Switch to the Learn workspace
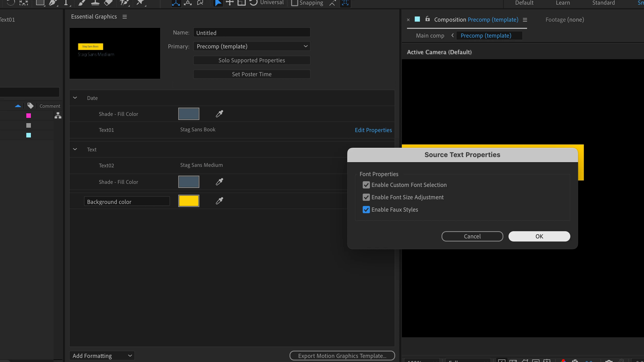Viewport: 644px width, 362px height. (563, 3)
